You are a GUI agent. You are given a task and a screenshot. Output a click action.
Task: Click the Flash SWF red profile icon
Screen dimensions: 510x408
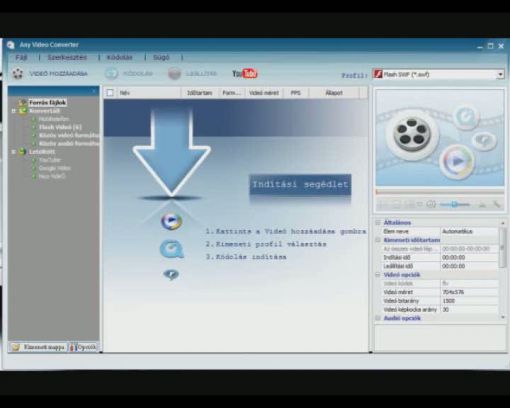pyautogui.click(x=378, y=74)
